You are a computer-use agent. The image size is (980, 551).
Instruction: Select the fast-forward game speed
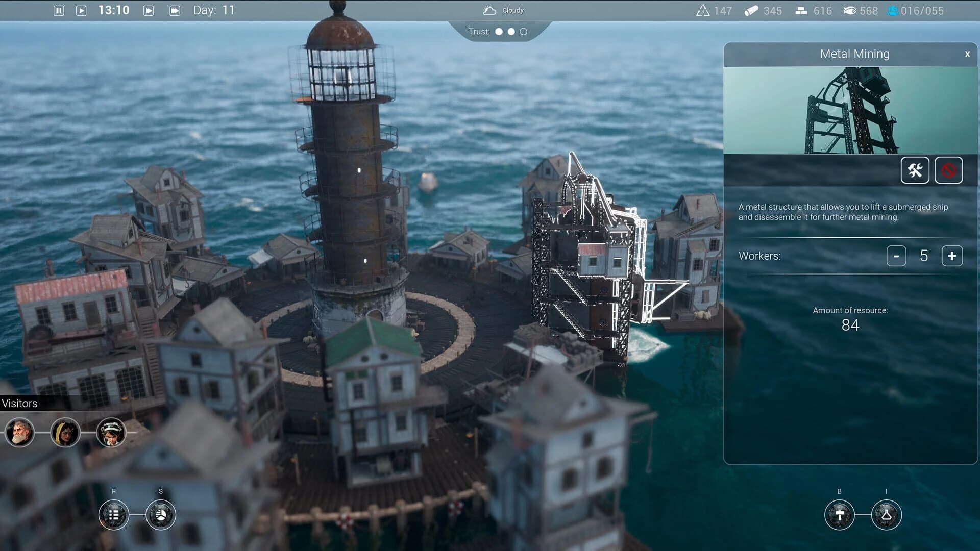click(175, 10)
